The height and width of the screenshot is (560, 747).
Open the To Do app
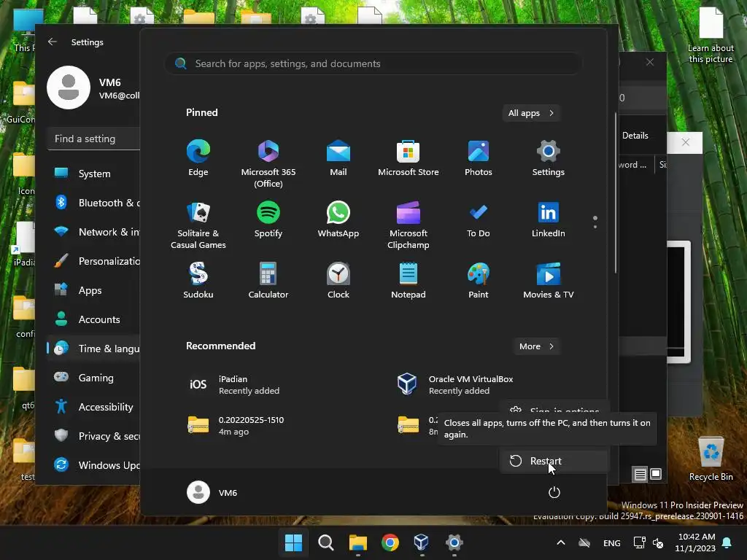479,219
